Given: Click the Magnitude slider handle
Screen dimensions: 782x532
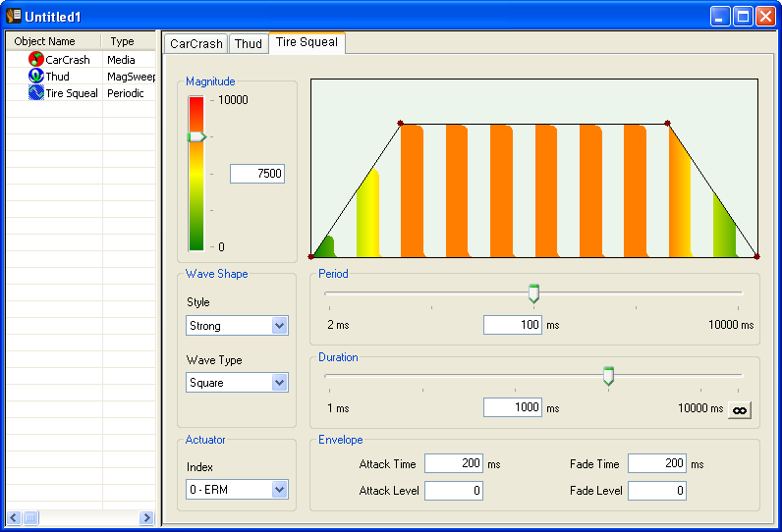Looking at the screenshot, I should (x=197, y=136).
